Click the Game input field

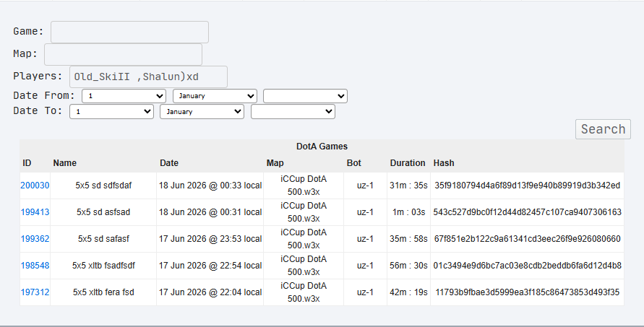coord(129,32)
